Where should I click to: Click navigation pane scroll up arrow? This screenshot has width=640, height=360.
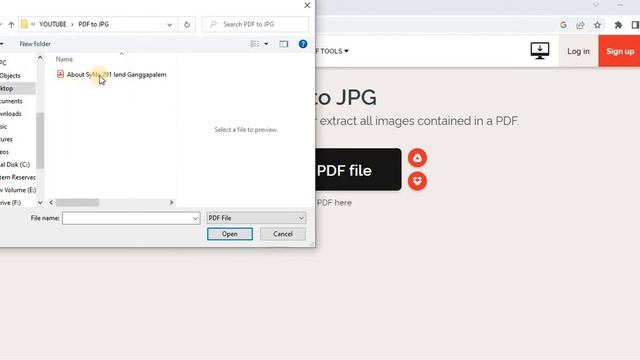[40, 58]
